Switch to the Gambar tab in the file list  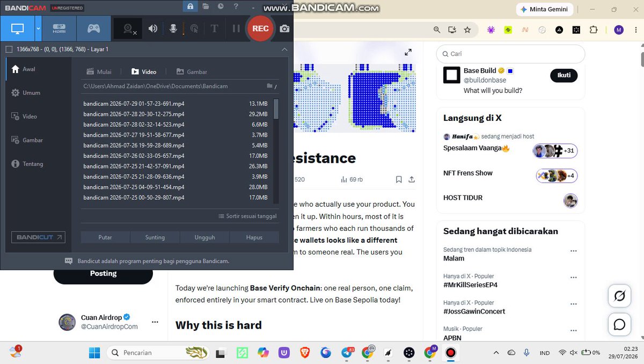191,71
